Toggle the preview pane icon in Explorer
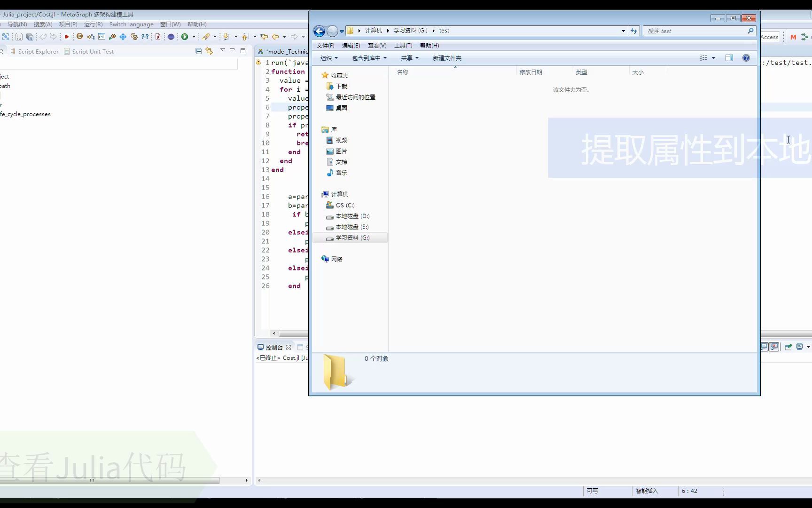 [729, 58]
